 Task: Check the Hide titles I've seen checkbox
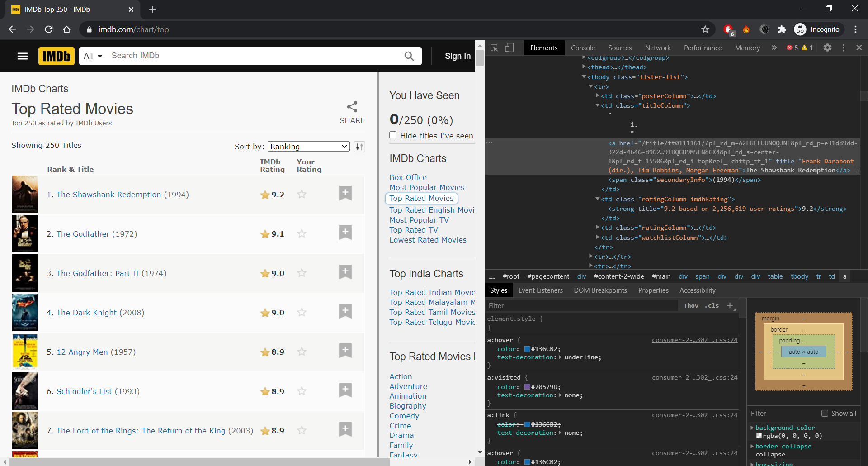tap(393, 135)
